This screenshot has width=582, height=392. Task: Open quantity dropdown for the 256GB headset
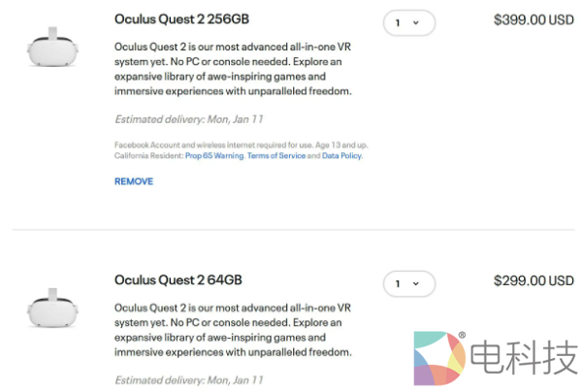[408, 22]
